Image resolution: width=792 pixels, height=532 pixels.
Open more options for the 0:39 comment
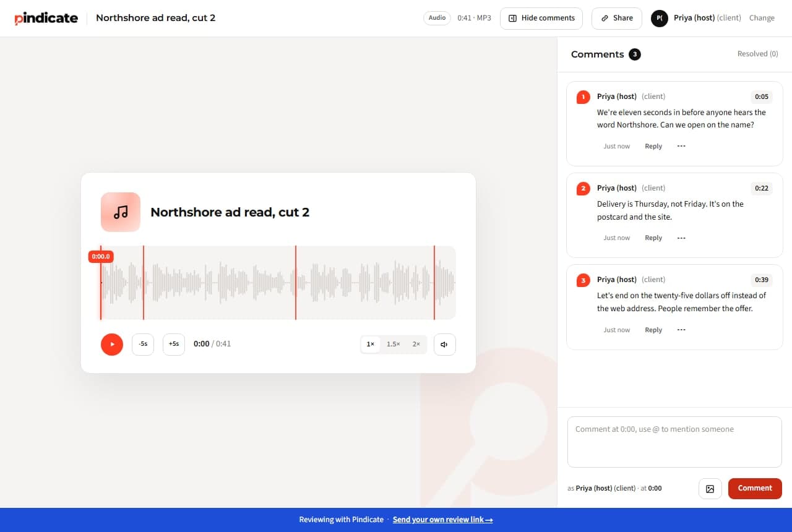point(681,330)
